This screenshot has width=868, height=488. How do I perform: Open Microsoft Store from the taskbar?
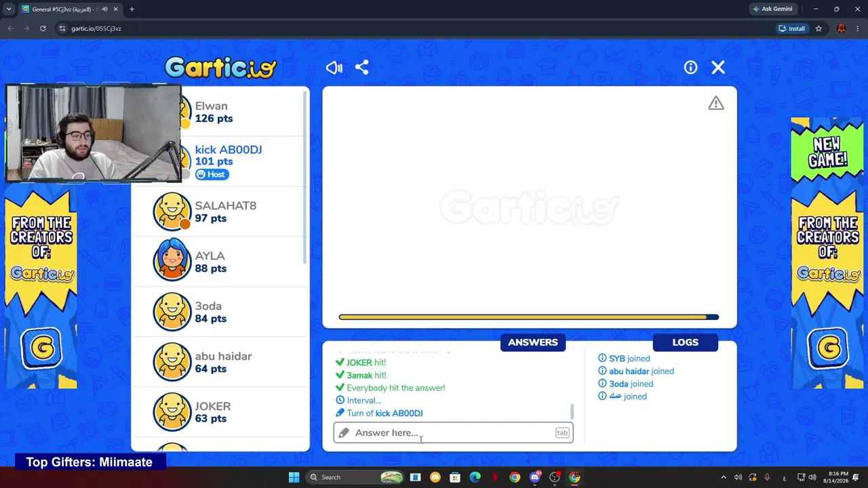click(455, 477)
